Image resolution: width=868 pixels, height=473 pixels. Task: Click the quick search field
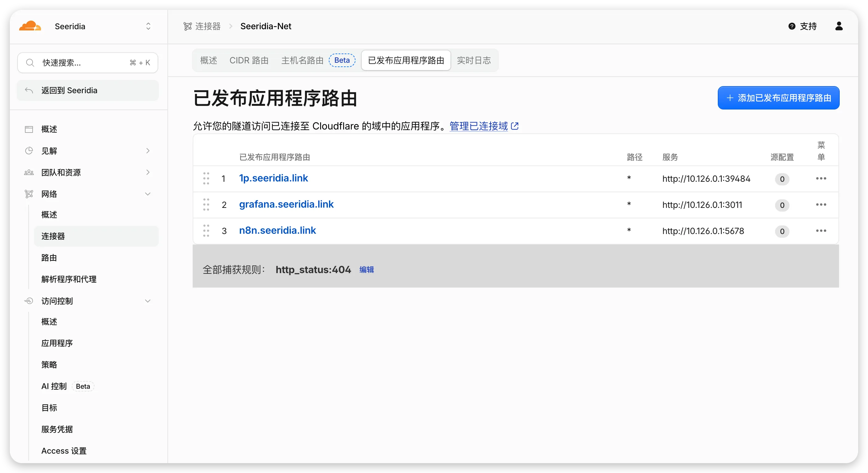click(88, 63)
